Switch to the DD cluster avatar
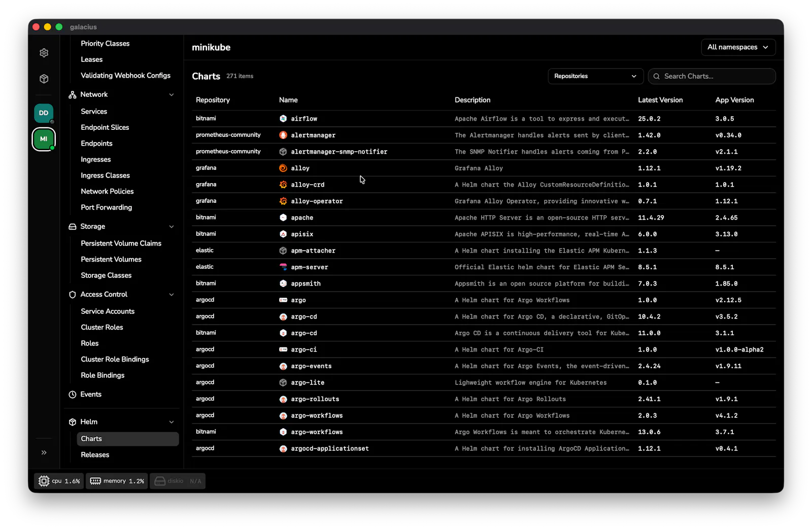Screen dimensions: 812x530 point(44,113)
